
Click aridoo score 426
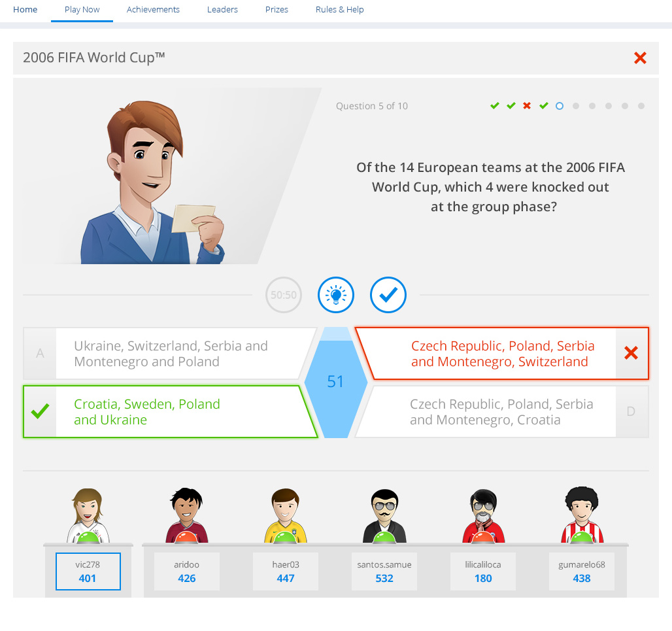187,578
